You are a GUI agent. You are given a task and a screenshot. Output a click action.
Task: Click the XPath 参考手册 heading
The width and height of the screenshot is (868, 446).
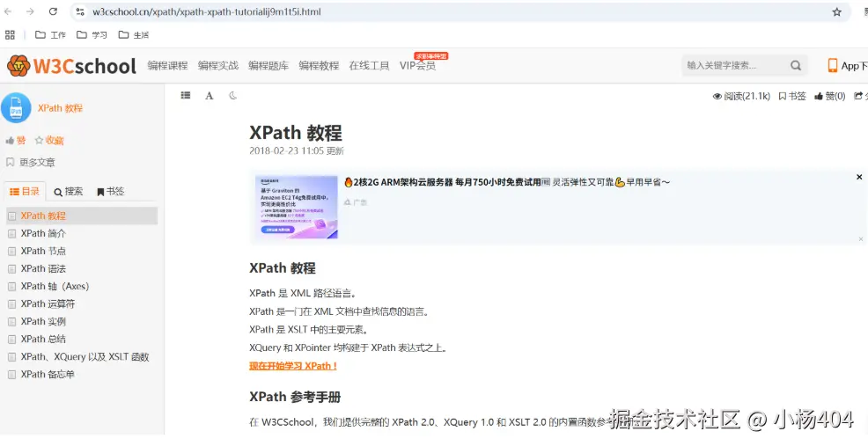click(295, 397)
